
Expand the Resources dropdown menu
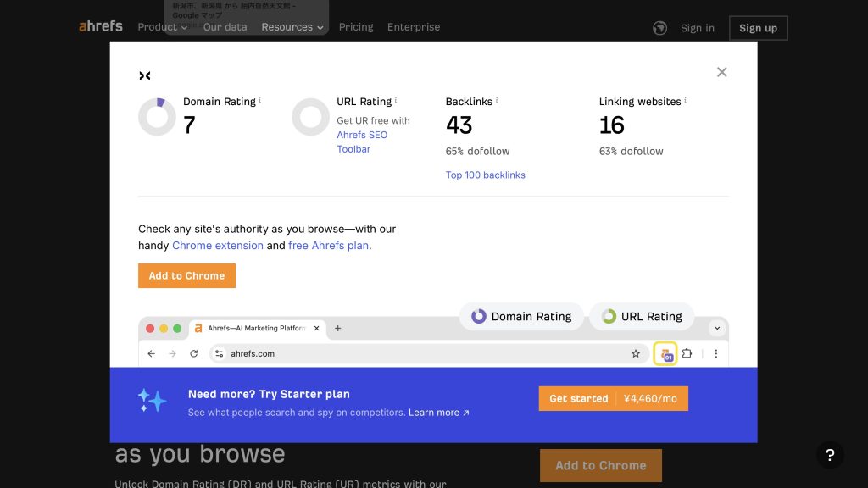point(292,27)
